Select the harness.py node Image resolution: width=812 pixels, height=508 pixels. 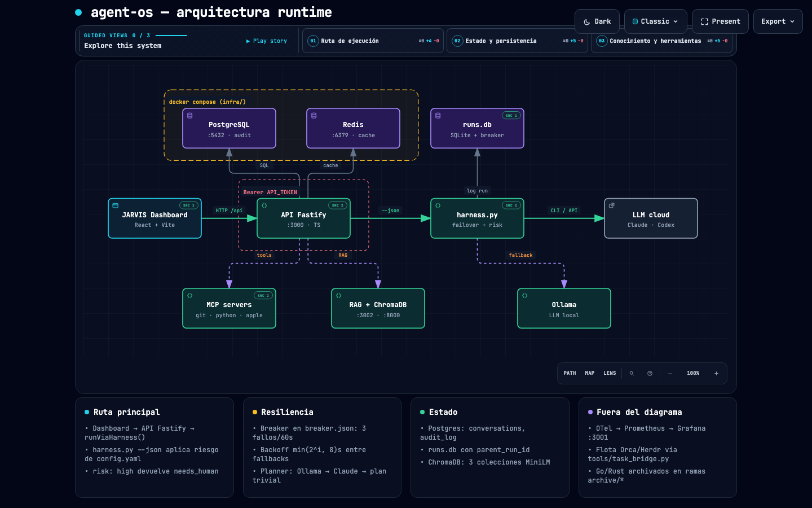(477, 218)
